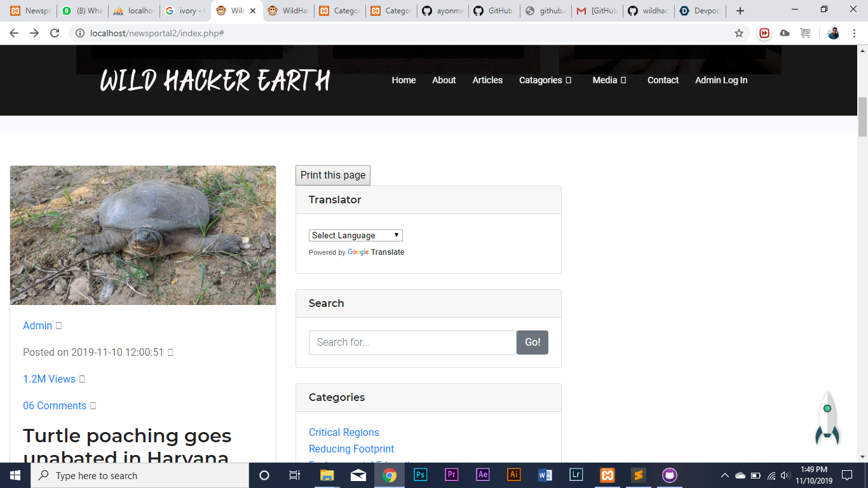The image size is (868, 488).
Task: Click the volume icon in system tray
Action: click(785, 475)
